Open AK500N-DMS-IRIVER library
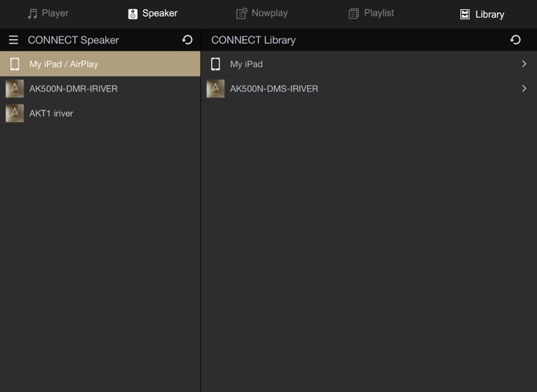537x392 pixels. (369, 89)
